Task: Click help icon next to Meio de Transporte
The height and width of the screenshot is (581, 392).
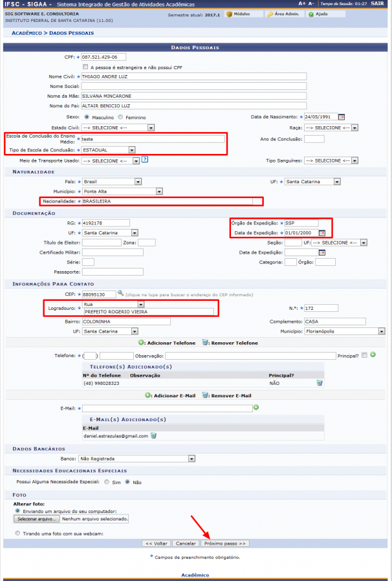Action: (x=145, y=160)
